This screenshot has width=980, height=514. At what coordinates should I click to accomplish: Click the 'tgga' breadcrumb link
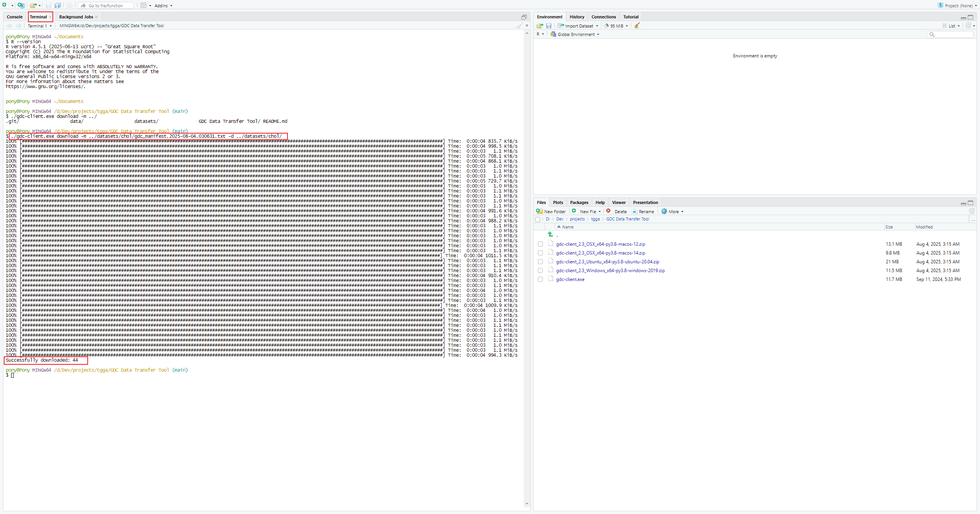(595, 219)
